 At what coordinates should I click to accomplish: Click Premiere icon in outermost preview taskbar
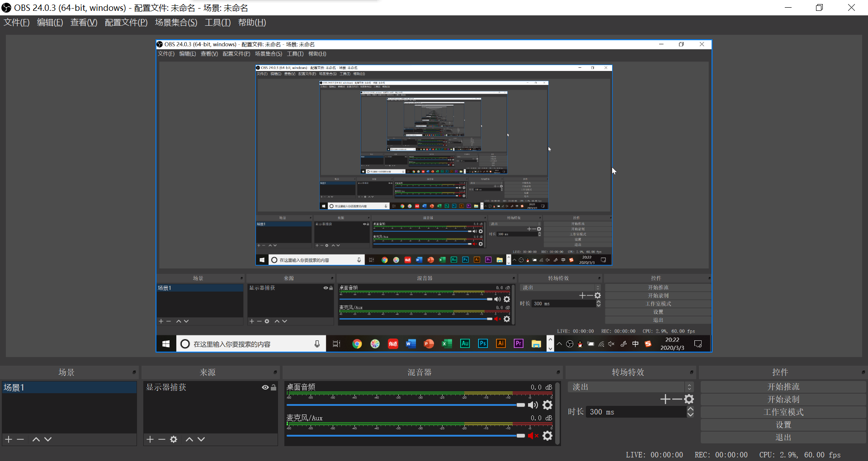tap(519, 343)
